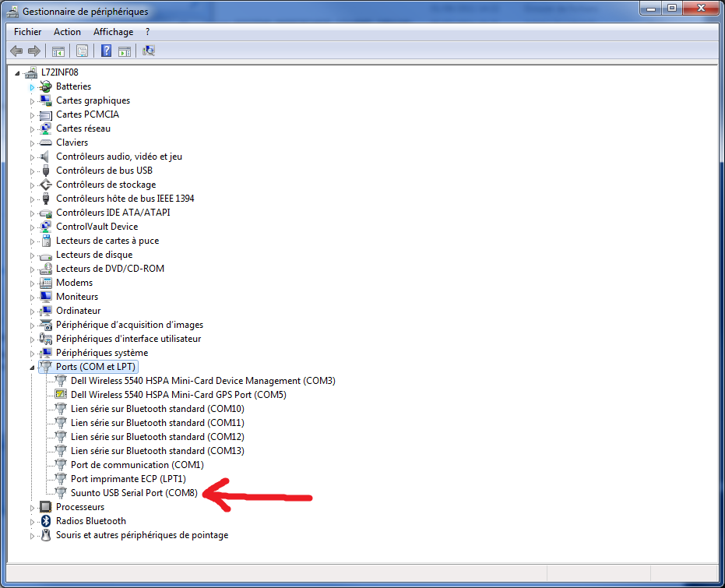Select Suunto USB Serial Port (COM8)

coord(134,493)
